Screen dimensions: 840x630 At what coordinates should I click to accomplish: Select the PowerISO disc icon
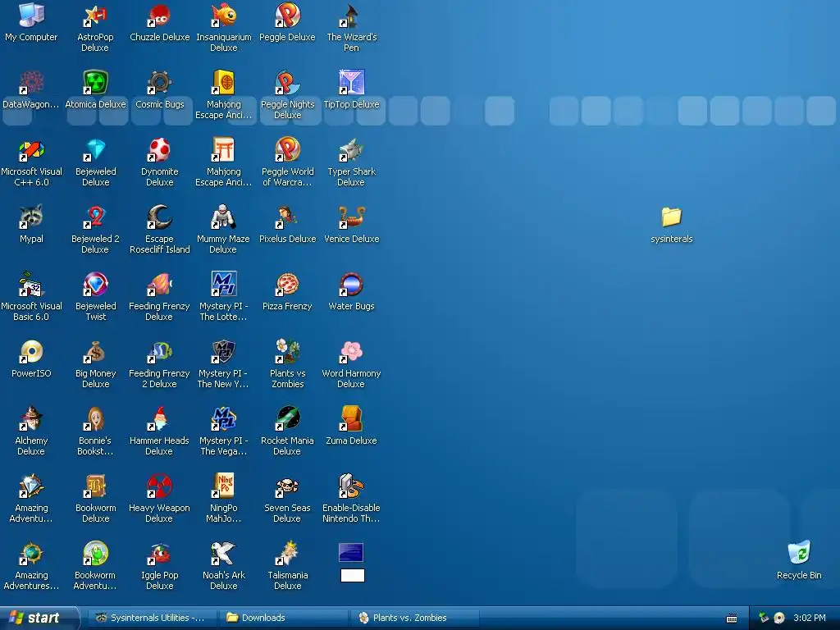tap(31, 352)
